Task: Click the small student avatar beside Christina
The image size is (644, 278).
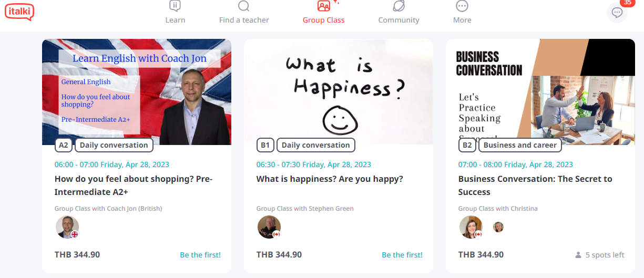Action: 498,227
